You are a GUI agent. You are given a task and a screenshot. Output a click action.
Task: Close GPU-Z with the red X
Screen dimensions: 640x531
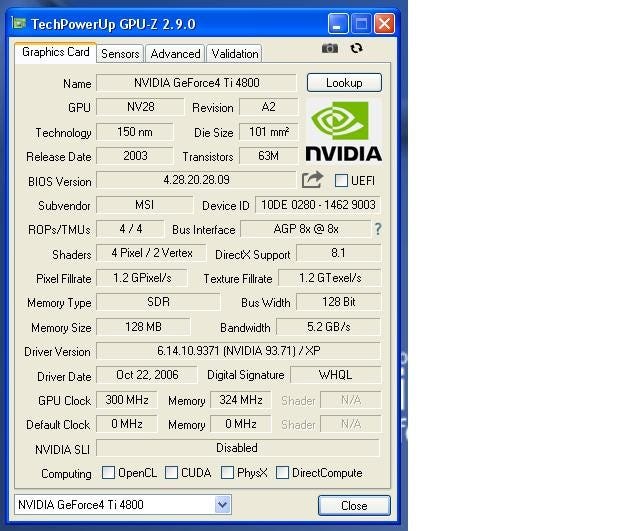tap(384, 24)
